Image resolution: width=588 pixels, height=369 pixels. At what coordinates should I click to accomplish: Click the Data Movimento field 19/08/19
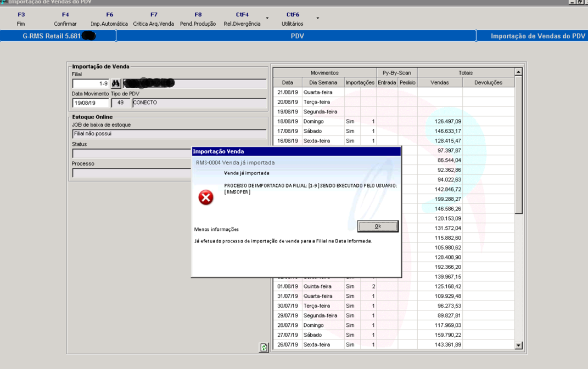tap(91, 103)
